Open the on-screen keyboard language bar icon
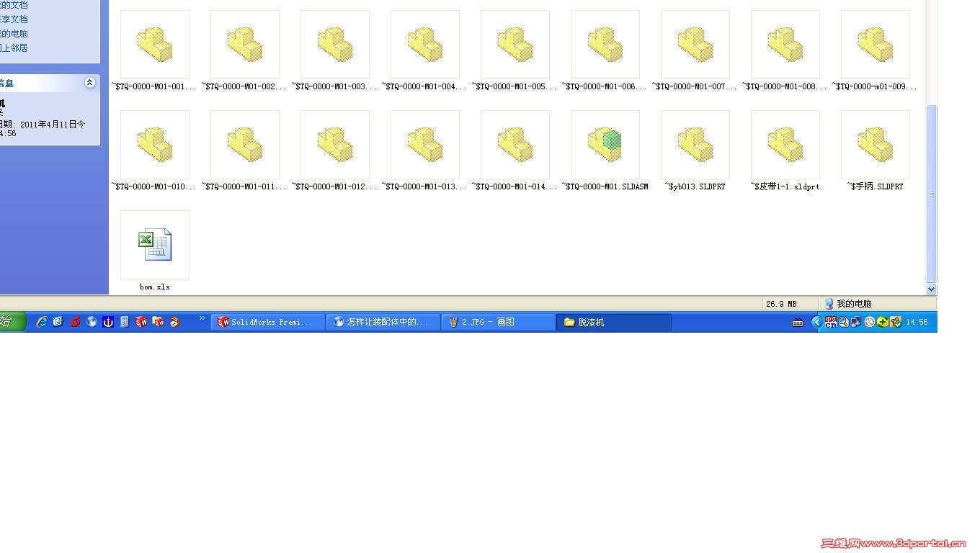Screen dimensions: 980x553 798,323
